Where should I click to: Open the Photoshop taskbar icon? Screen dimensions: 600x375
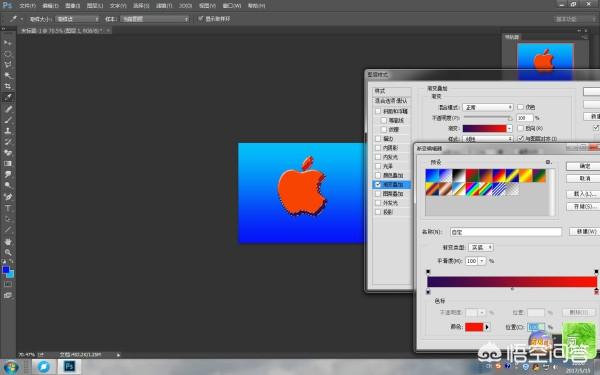point(69,367)
